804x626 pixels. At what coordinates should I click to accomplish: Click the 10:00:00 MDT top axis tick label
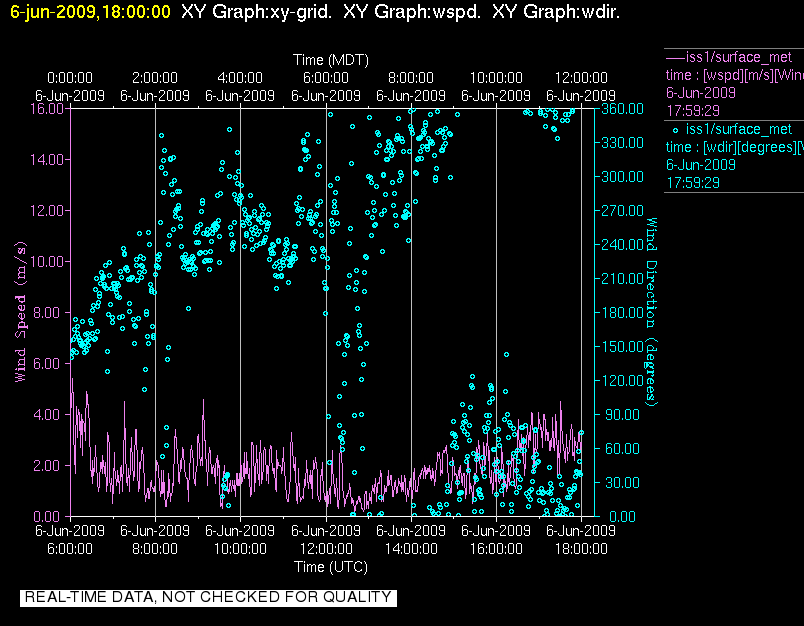click(x=496, y=78)
